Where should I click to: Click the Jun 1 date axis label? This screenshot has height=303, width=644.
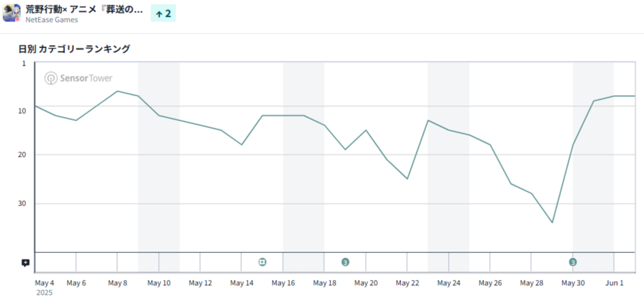(x=614, y=283)
